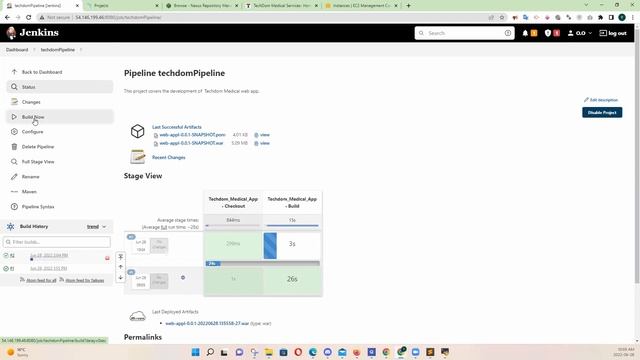Click Edit description link
The height and width of the screenshot is (360, 640).
coord(601,100)
